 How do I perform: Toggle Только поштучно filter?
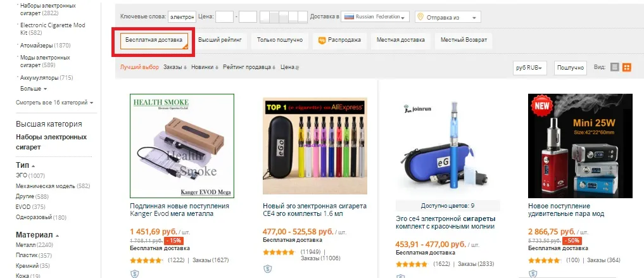click(x=280, y=41)
